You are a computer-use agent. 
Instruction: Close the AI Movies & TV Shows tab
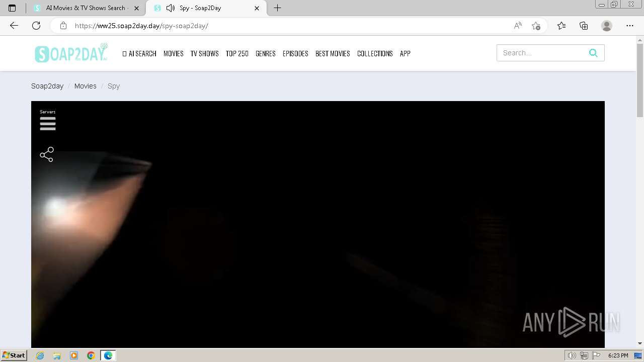pyautogui.click(x=136, y=8)
